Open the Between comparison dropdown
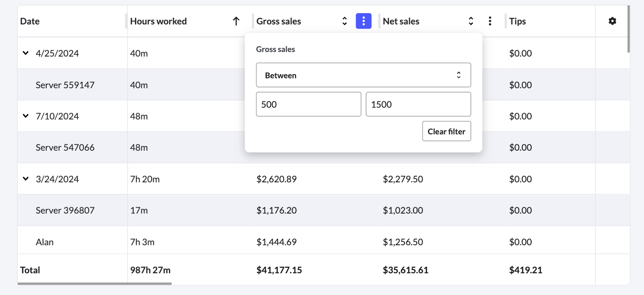This screenshot has width=644, height=295. pos(364,75)
